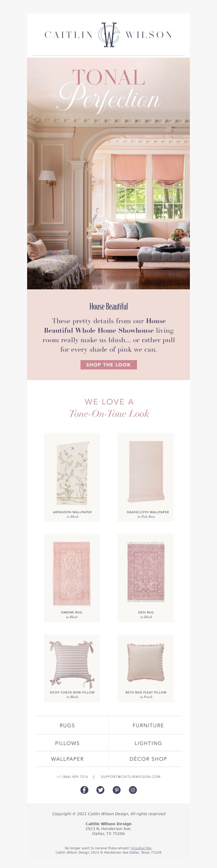The height and width of the screenshot is (868, 217).
Task: Select the Décor Shop category link
Action: [x=148, y=759]
